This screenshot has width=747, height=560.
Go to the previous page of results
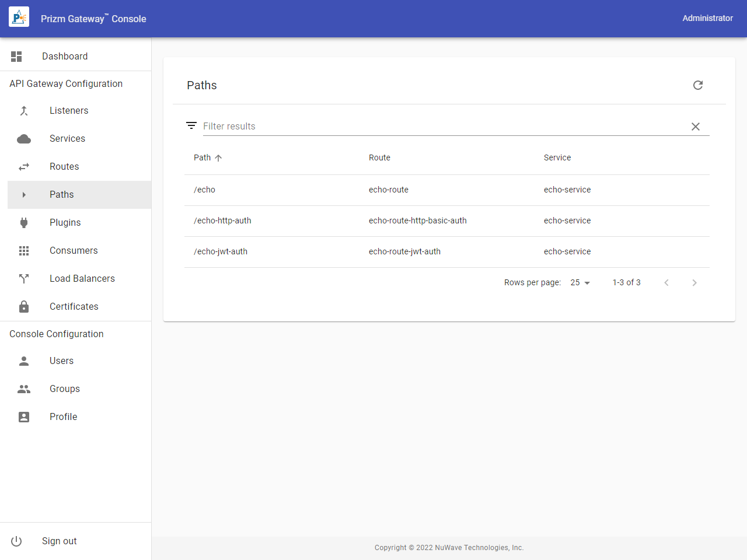click(666, 282)
